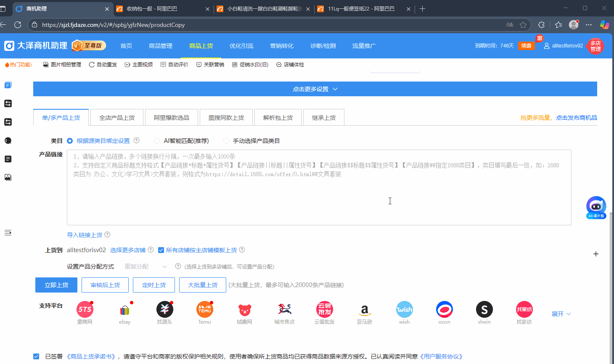This screenshot has width=614, height=364.
Task: Click the 定时上货 button
Action: tap(154, 285)
